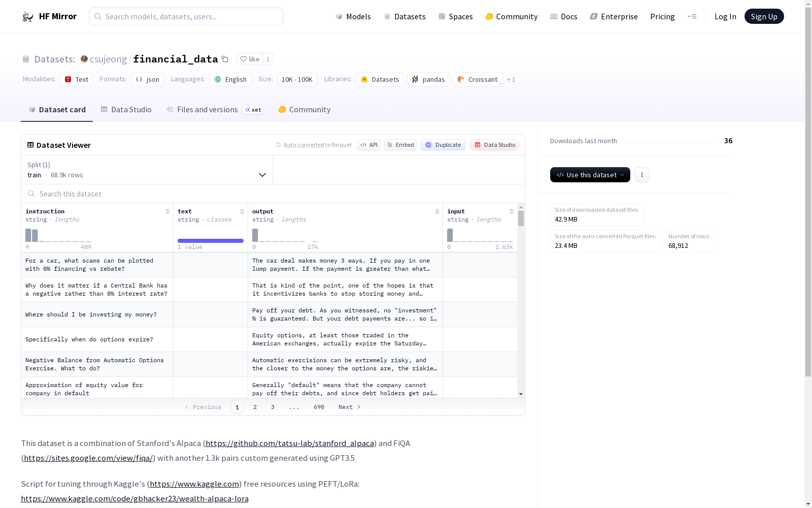The height and width of the screenshot is (508, 812).
Task: Click the Croissant library tag
Action: click(x=478, y=79)
